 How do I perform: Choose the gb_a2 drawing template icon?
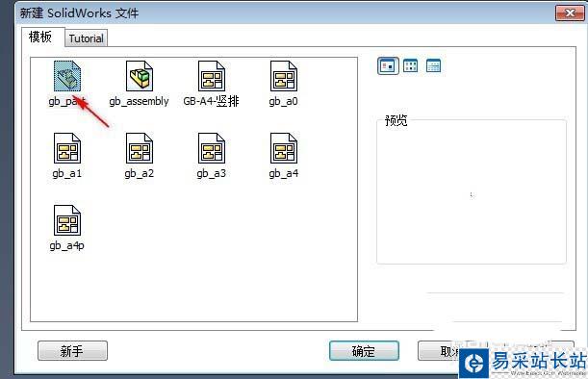[140, 148]
